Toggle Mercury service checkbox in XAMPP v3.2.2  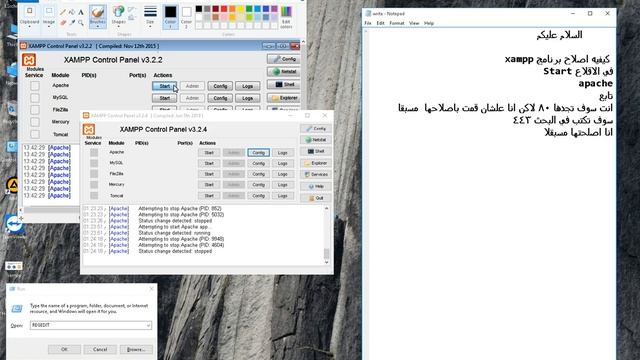[35, 122]
